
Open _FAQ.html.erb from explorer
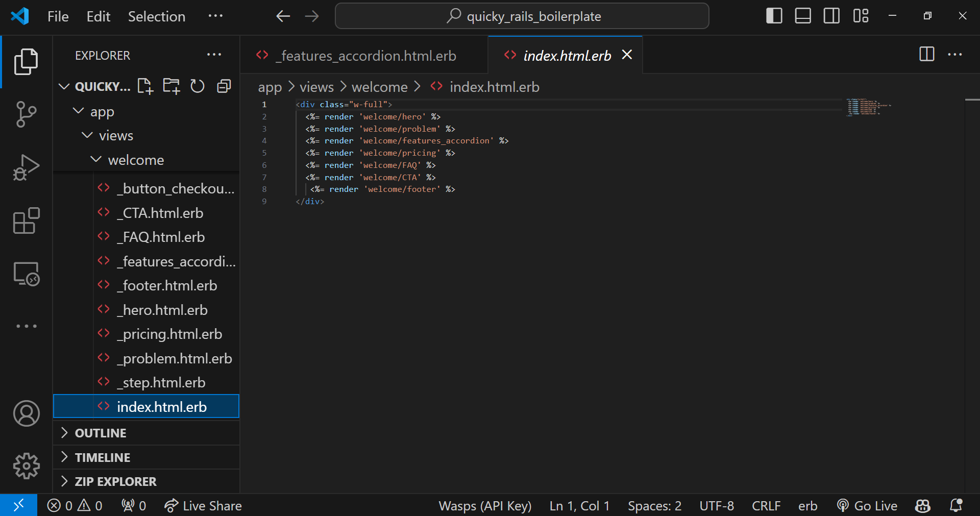click(146, 237)
